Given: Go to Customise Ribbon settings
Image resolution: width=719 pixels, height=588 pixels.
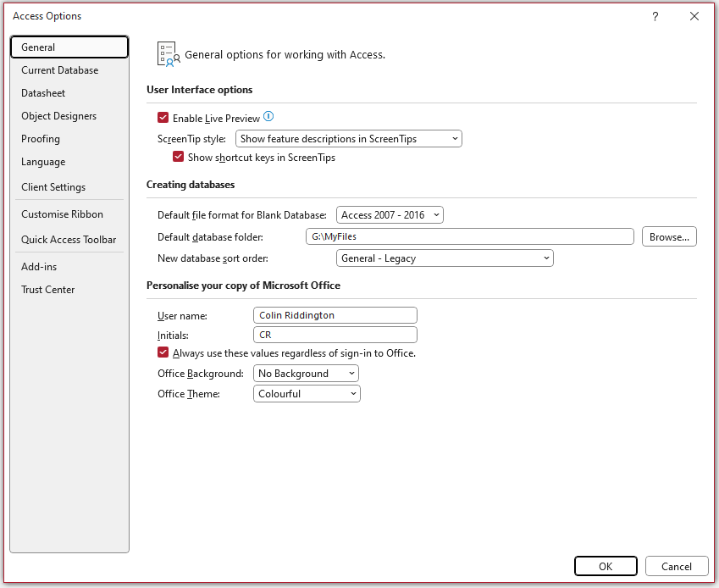Looking at the screenshot, I should pyautogui.click(x=69, y=214).
